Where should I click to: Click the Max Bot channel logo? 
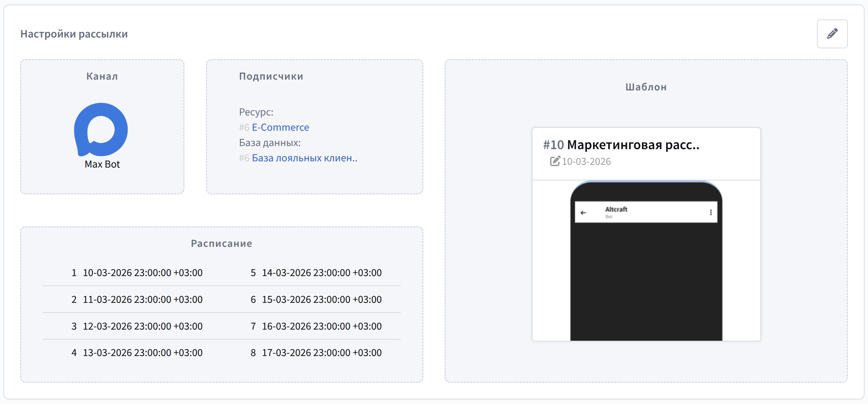pos(101,129)
